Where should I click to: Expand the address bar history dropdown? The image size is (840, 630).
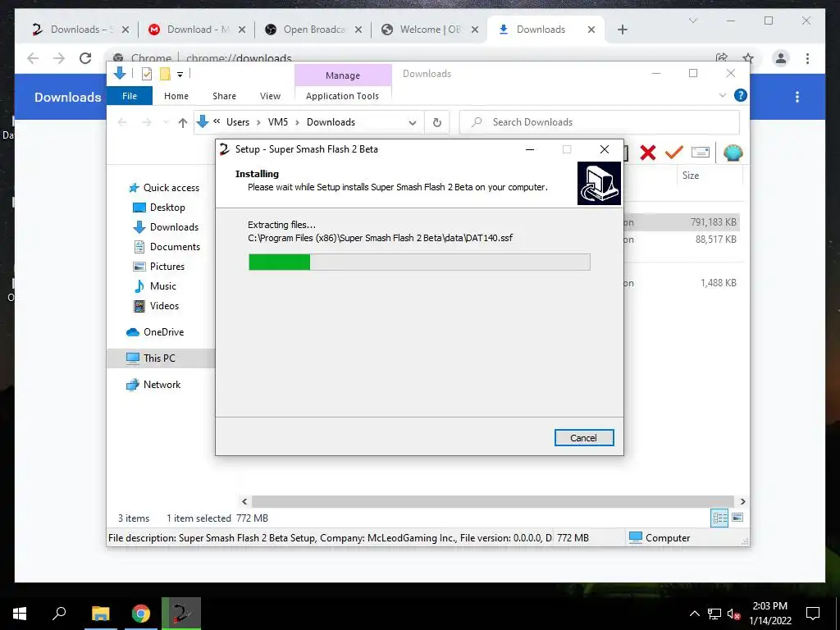tap(413, 123)
